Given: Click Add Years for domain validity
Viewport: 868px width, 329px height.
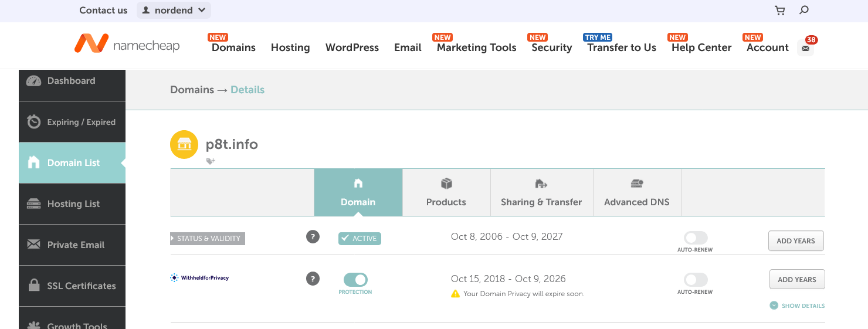Looking at the screenshot, I should click(x=796, y=241).
